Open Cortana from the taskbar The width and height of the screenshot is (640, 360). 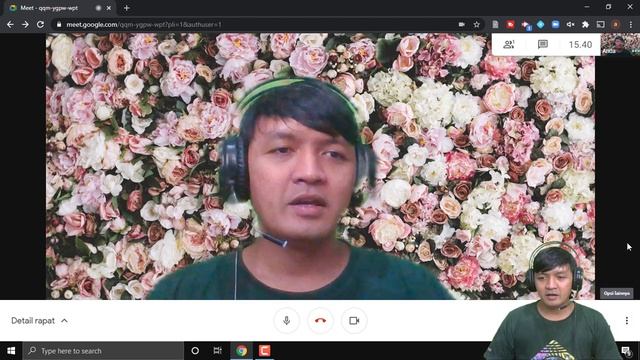point(195,351)
